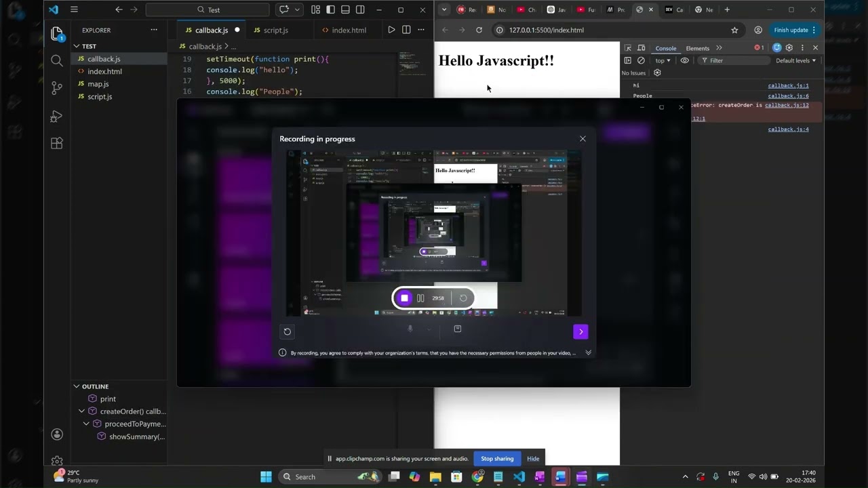Screen dimensions: 868x488
Task: Open index.html in the Explorer file list
Action: coord(104,71)
